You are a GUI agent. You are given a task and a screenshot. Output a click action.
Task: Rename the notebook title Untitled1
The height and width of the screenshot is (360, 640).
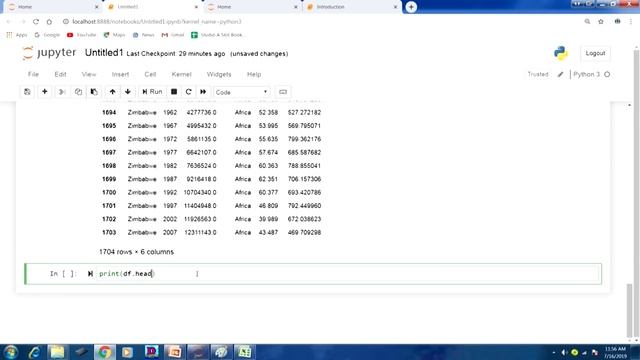(104, 53)
